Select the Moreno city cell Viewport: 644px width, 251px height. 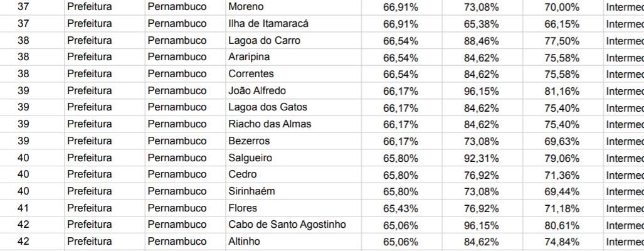pos(293,7)
